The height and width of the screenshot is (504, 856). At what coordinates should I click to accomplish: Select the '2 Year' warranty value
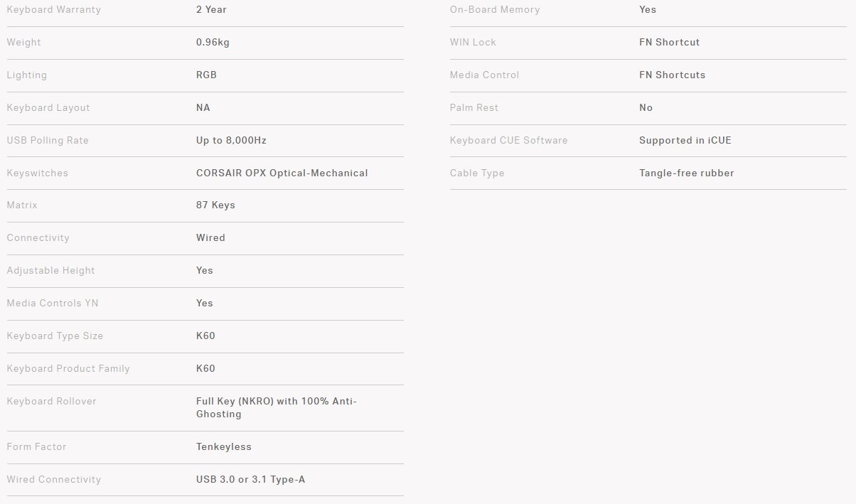(211, 10)
